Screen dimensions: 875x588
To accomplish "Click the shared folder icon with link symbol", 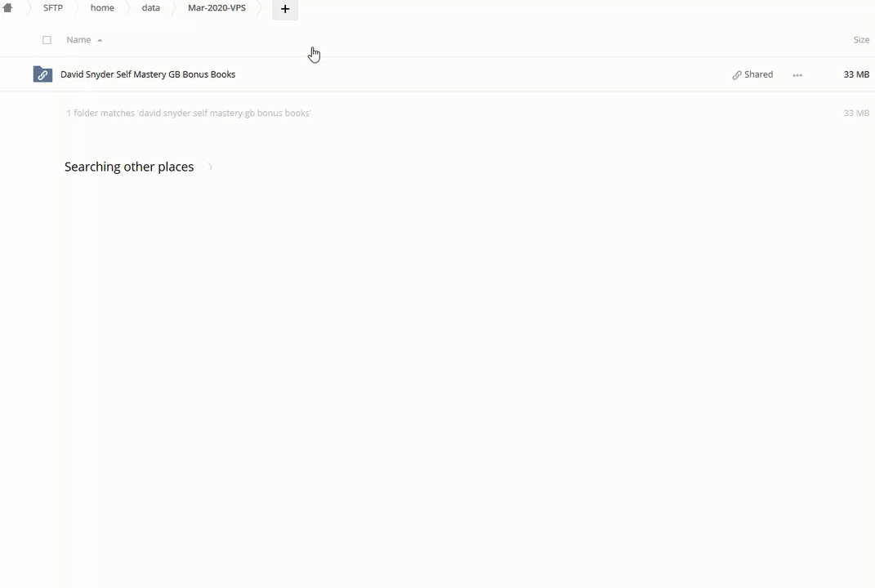I will point(42,74).
